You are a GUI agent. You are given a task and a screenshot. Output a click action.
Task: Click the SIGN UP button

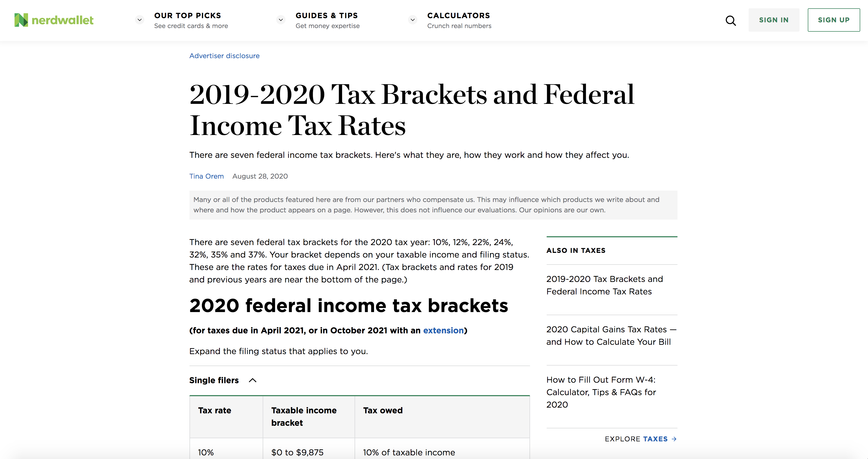coord(833,19)
